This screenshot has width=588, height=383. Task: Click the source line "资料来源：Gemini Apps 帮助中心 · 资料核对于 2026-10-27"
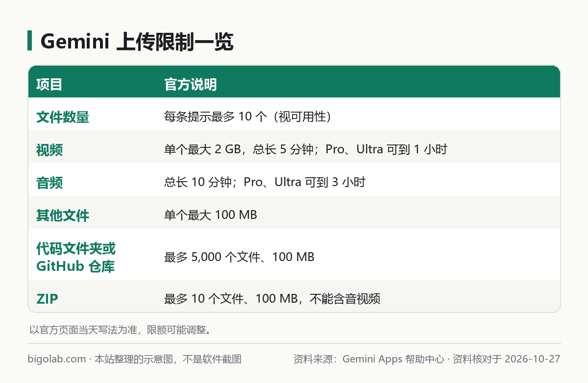tap(427, 359)
